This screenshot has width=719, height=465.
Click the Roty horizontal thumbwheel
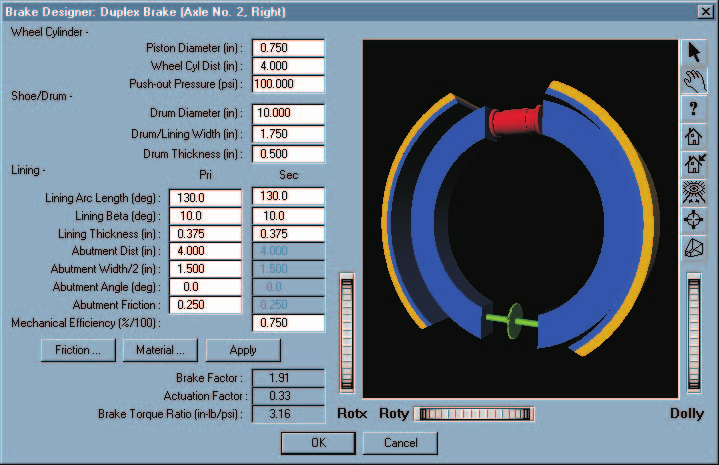(474, 414)
